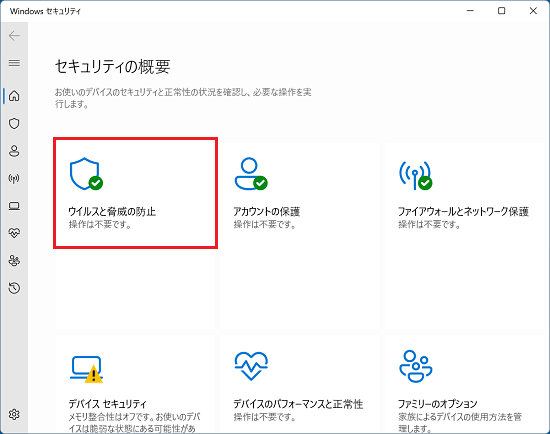Click the back arrow in sidebar
550x434 pixels.
pos(14,35)
